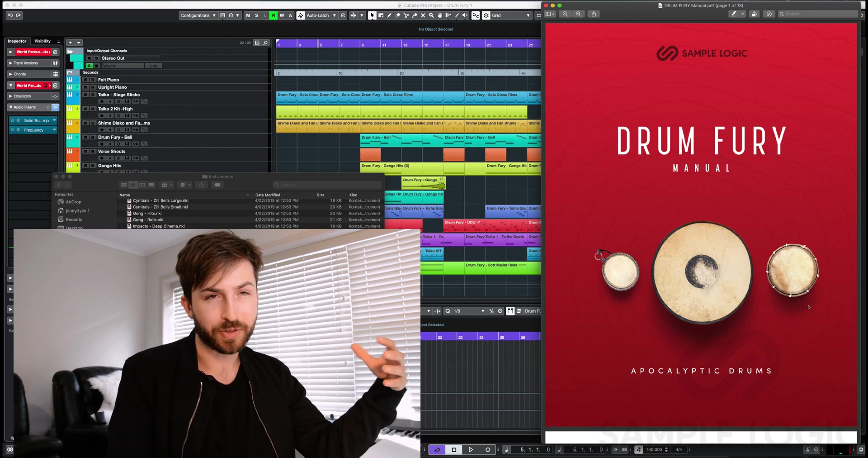The width and height of the screenshot is (868, 458).
Task: Pick the Mute tool in the project toolbar
Action: pyautogui.click(x=424, y=15)
